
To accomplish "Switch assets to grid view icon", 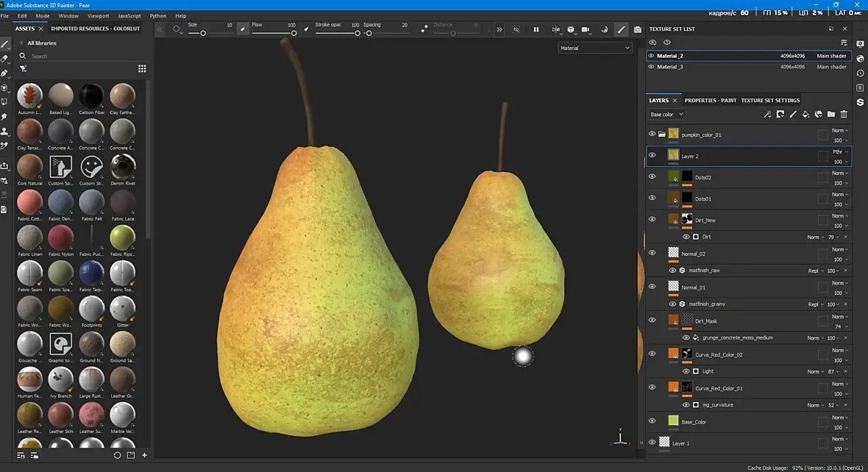I will tap(142, 68).
